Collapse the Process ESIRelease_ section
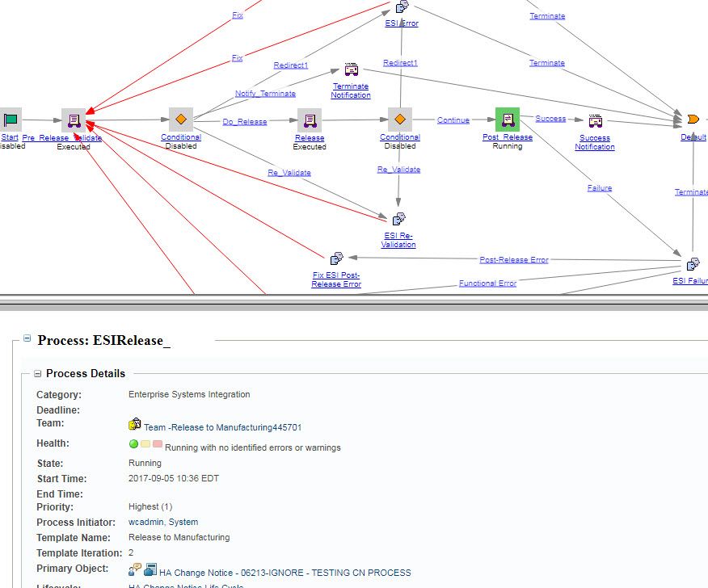The height and width of the screenshot is (588, 708). tap(27, 338)
